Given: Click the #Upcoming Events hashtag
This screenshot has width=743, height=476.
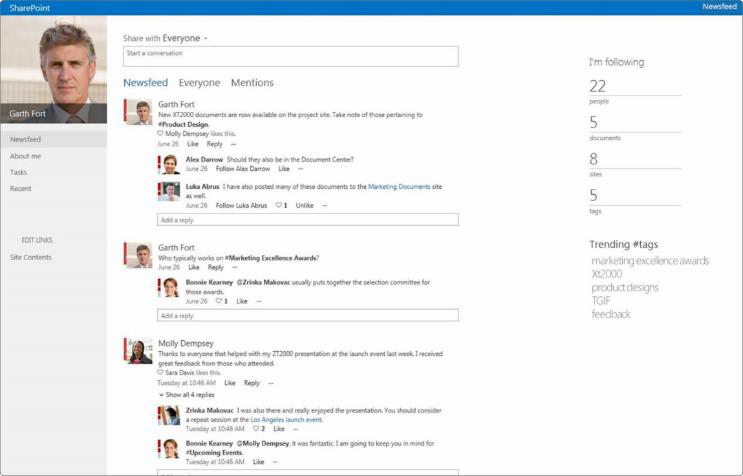Looking at the screenshot, I should (213, 453).
